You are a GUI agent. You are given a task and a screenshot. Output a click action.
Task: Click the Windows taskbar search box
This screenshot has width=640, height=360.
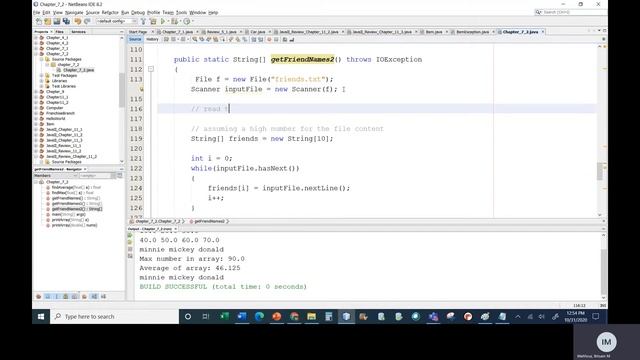[115, 316]
